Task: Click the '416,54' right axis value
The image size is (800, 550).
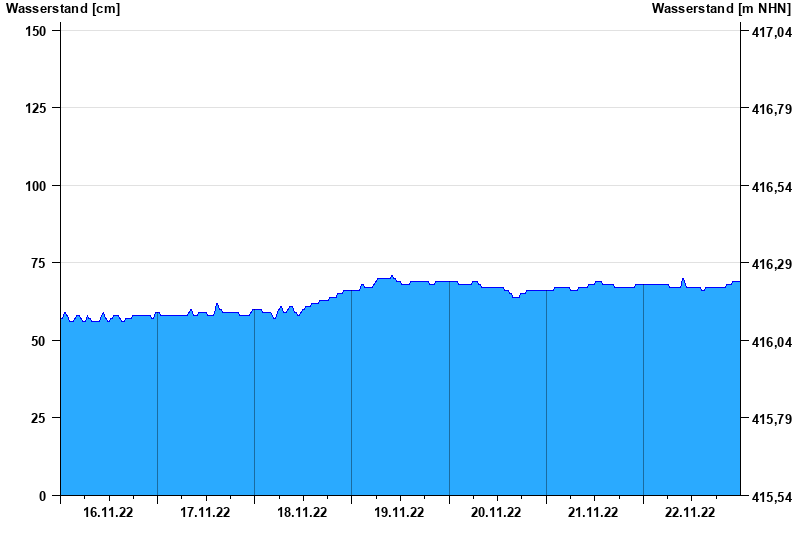Action: (772, 187)
